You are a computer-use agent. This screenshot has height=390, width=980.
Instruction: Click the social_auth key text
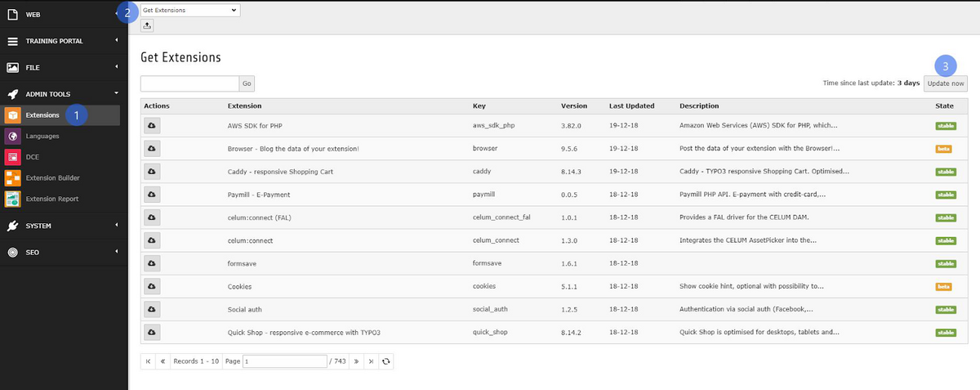point(490,310)
